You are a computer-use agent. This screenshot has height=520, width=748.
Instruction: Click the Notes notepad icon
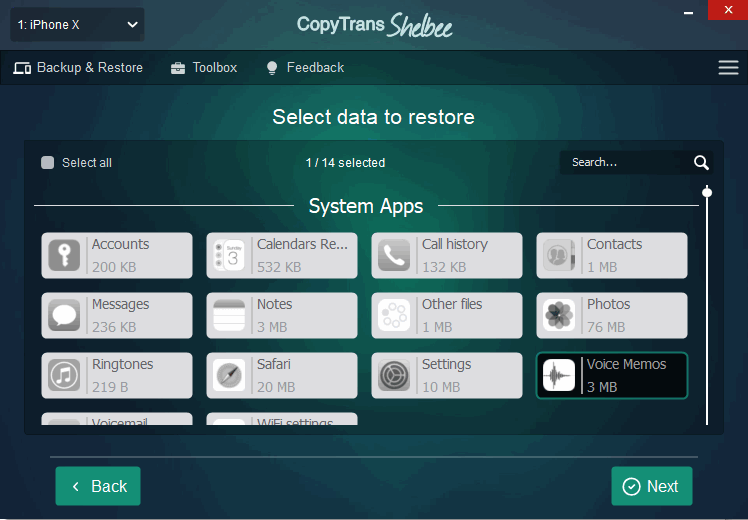tap(229, 315)
